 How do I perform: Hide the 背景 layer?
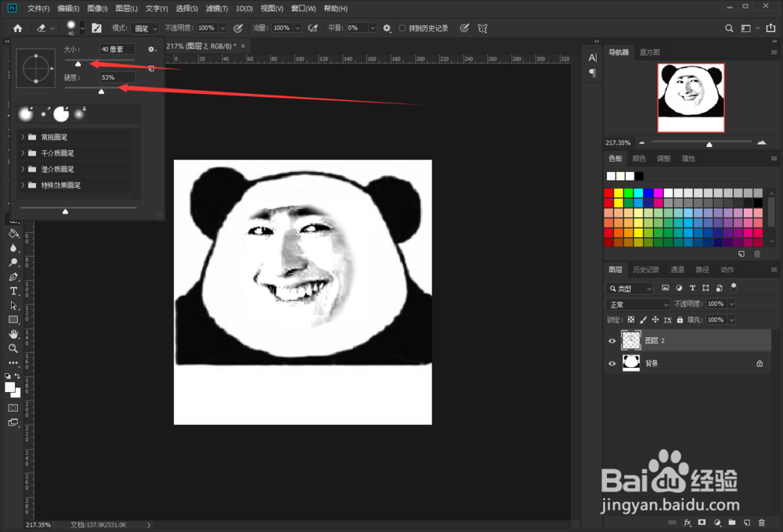pyautogui.click(x=612, y=364)
